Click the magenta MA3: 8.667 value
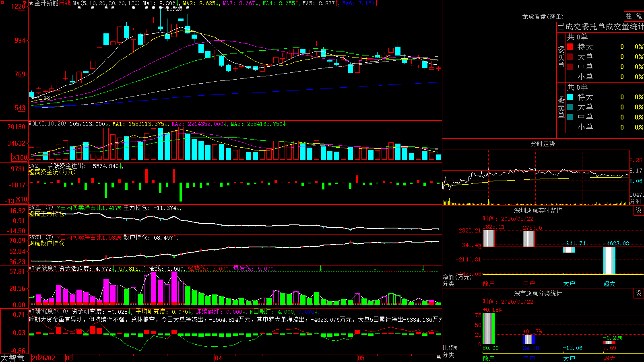 [241, 3]
